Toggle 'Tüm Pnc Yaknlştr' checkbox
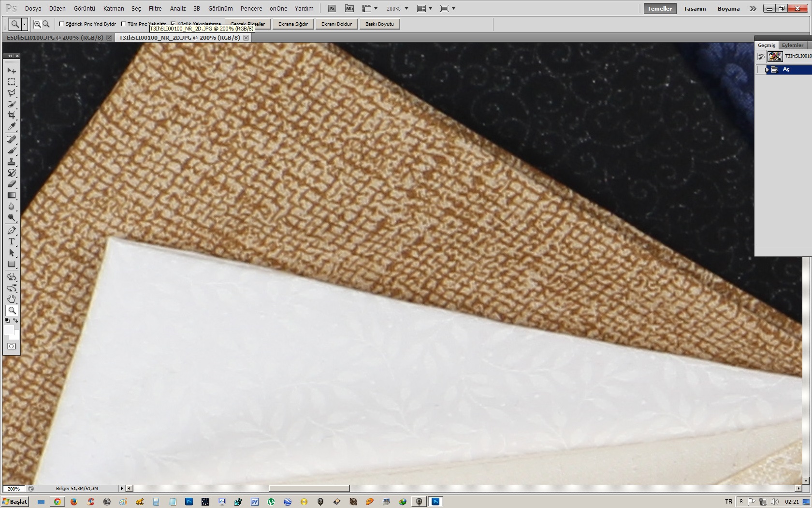Viewport: 812px width, 508px height. [123, 24]
